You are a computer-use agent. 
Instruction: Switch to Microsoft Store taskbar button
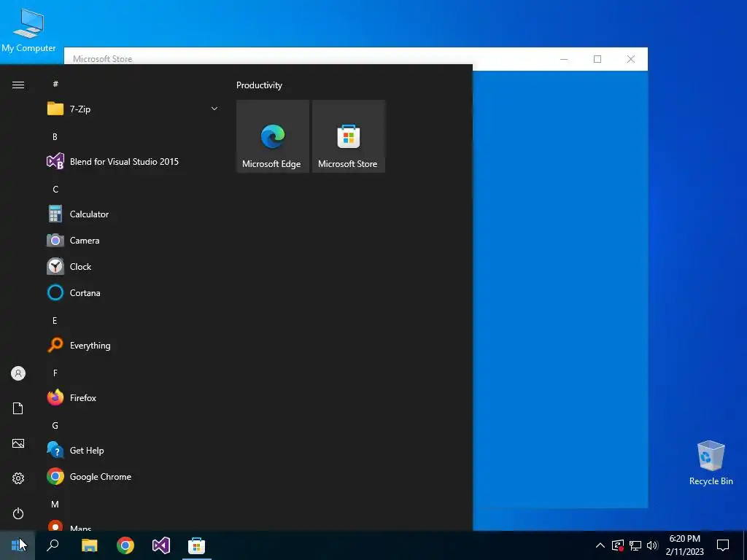pyautogui.click(x=196, y=545)
